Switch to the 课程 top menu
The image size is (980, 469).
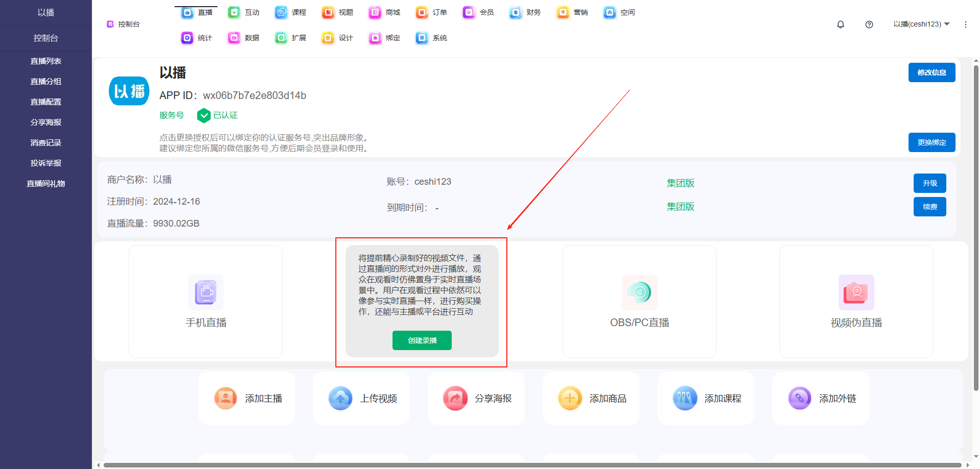click(x=291, y=12)
